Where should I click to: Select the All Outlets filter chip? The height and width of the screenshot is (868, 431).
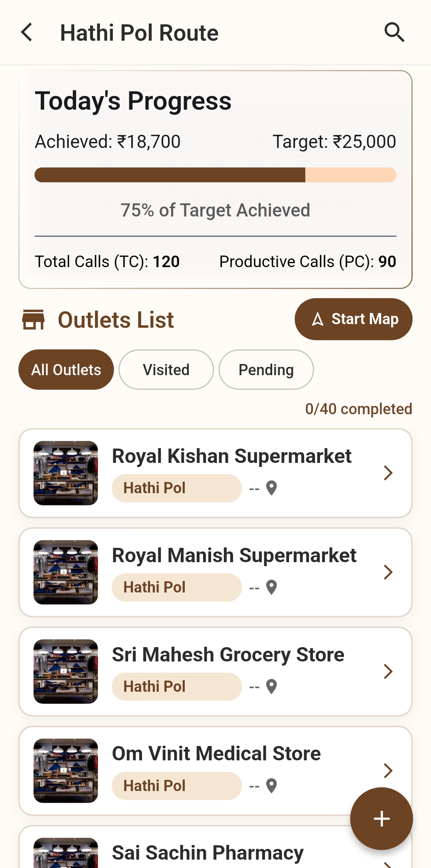[x=66, y=370]
